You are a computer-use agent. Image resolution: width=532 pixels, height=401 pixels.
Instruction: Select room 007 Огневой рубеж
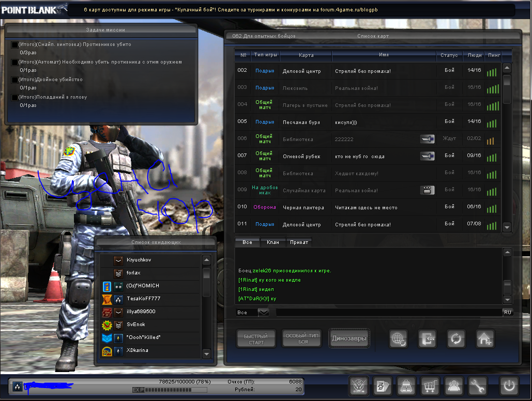368,156
